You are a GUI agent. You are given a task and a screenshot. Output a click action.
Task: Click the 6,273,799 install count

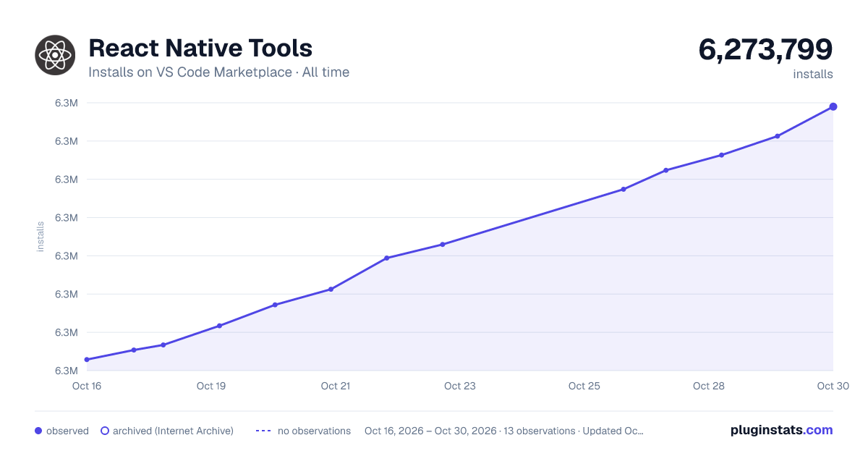(x=765, y=49)
